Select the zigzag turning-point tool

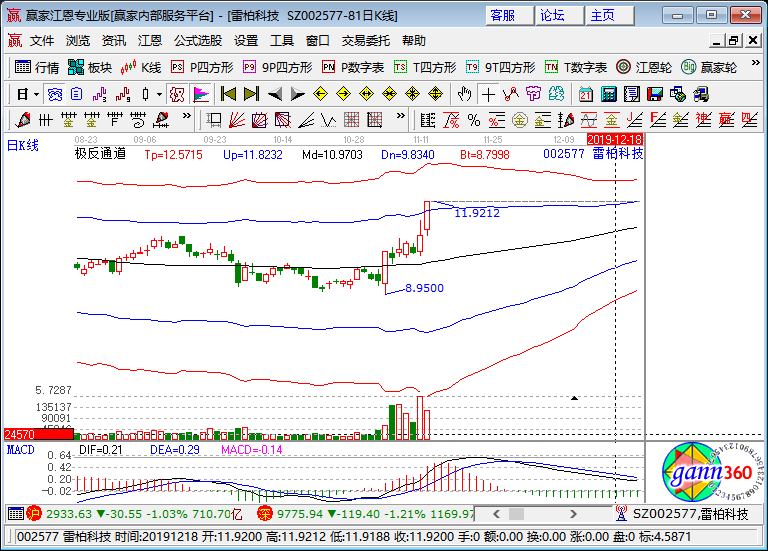click(510, 94)
